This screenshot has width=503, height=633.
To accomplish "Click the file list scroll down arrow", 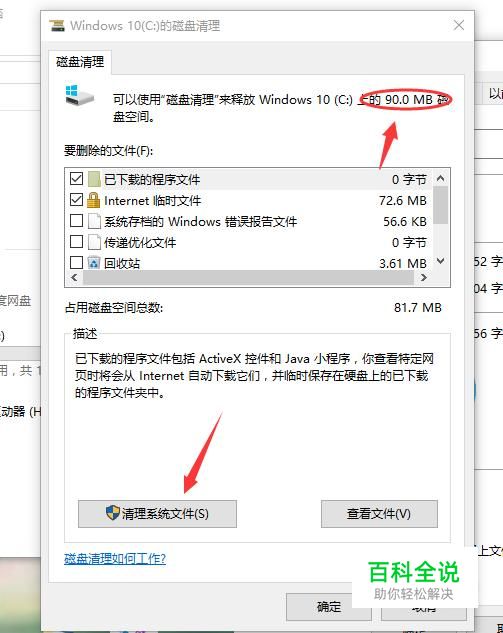I will coord(441,261).
